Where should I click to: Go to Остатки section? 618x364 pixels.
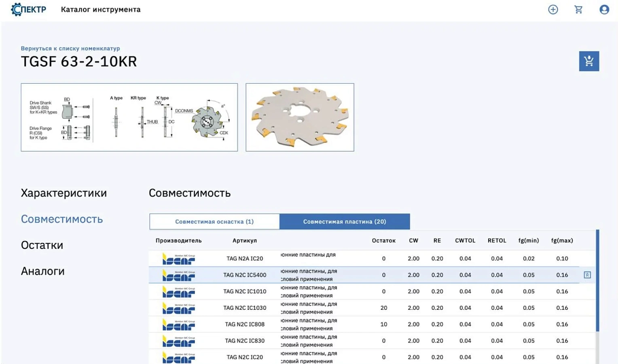42,245
